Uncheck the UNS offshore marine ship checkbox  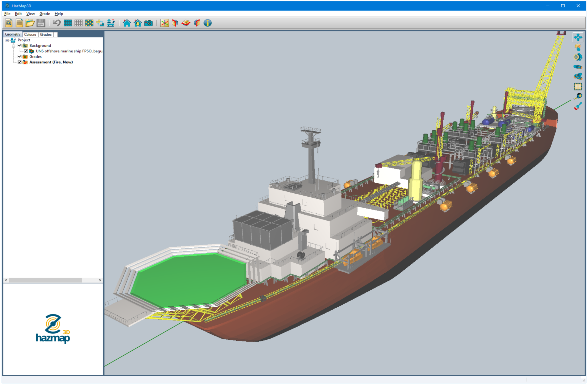[26, 51]
